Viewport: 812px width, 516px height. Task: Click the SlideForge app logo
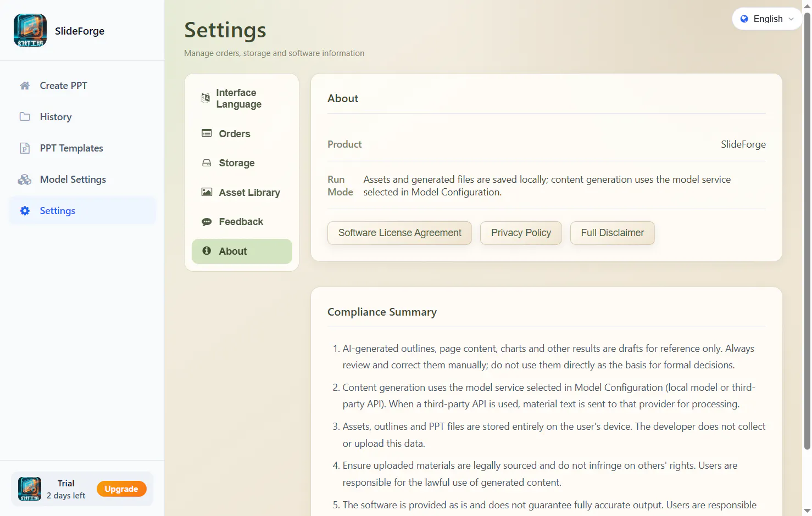(x=30, y=31)
